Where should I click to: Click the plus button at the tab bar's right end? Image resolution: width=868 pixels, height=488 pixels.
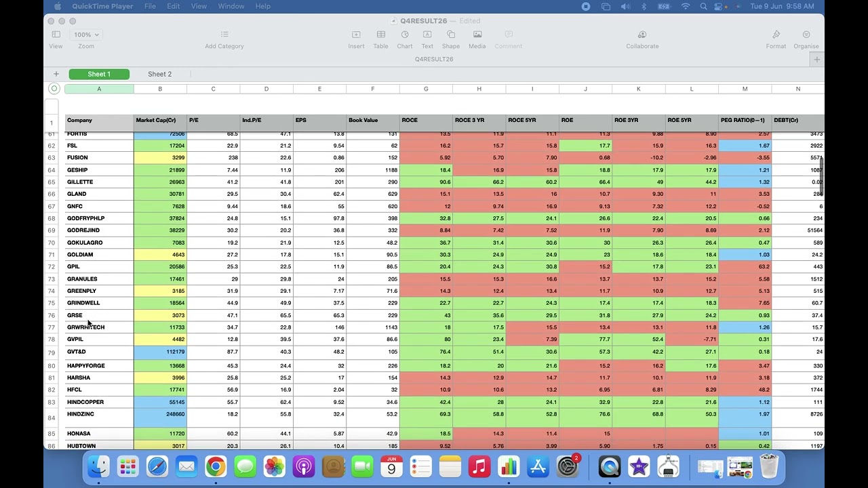[x=817, y=60]
